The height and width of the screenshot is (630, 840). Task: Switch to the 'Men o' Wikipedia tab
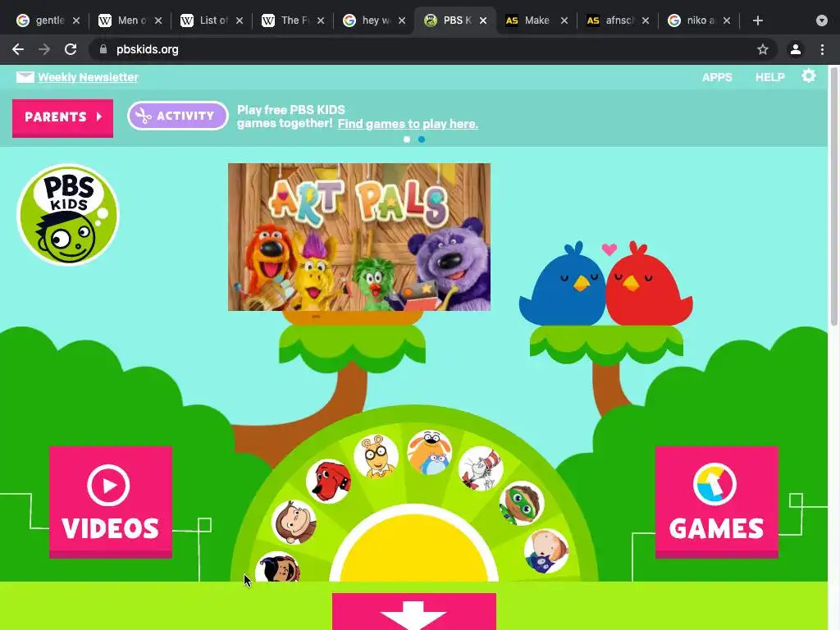(130, 21)
